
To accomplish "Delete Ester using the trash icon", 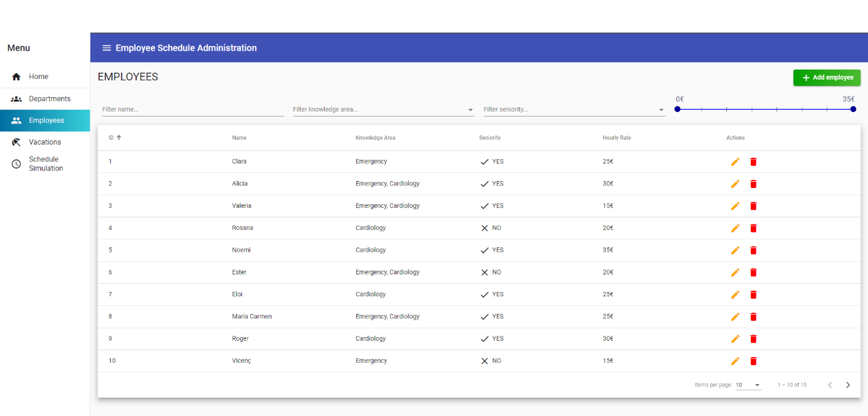I will tap(753, 273).
